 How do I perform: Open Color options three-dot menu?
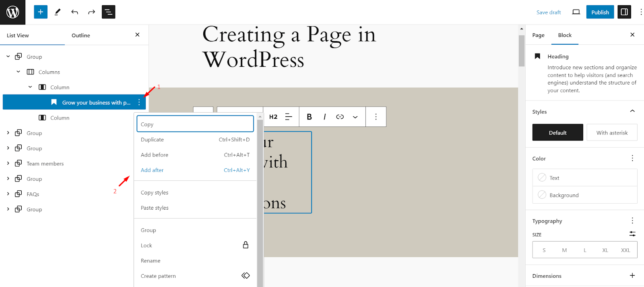[x=632, y=158]
